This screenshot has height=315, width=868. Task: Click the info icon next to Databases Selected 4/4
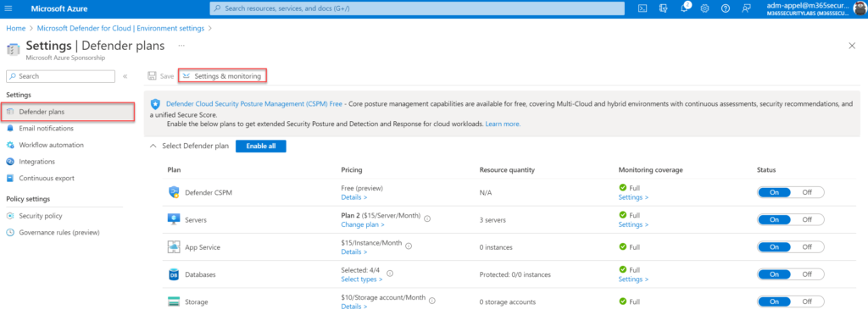point(390,273)
